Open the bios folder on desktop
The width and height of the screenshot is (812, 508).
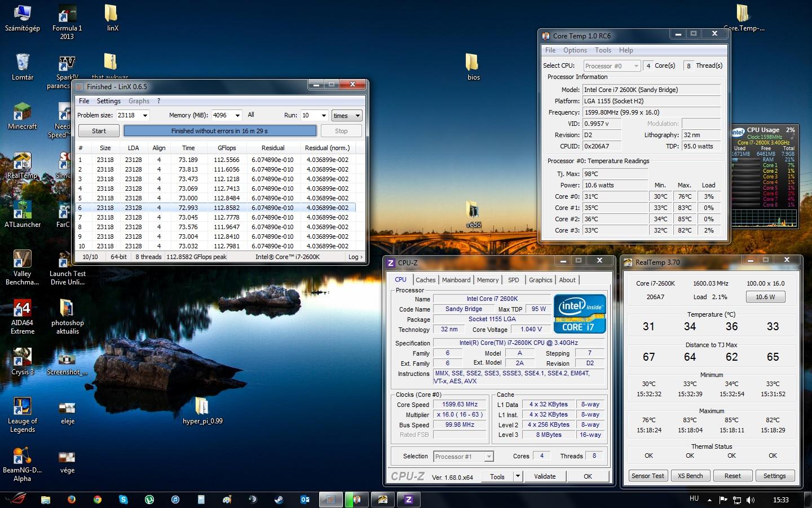coord(473,67)
